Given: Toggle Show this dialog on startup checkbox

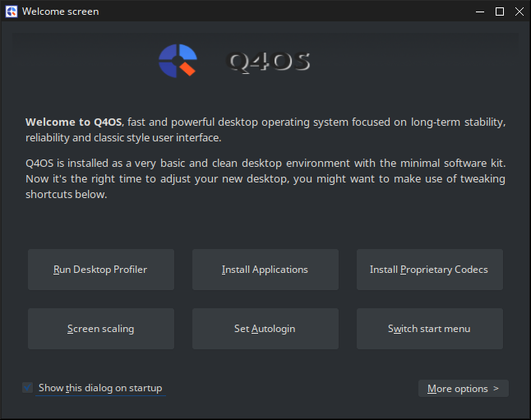Looking at the screenshot, I should pos(27,387).
